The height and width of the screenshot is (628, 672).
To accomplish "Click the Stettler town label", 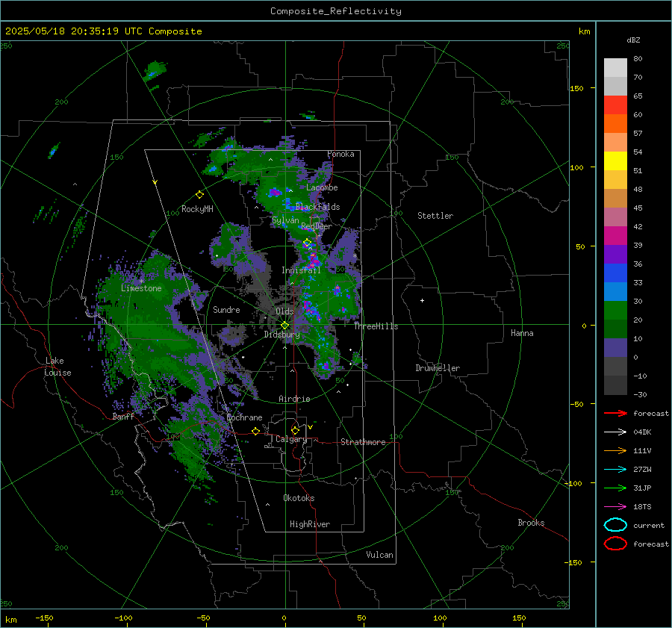I will point(435,216).
